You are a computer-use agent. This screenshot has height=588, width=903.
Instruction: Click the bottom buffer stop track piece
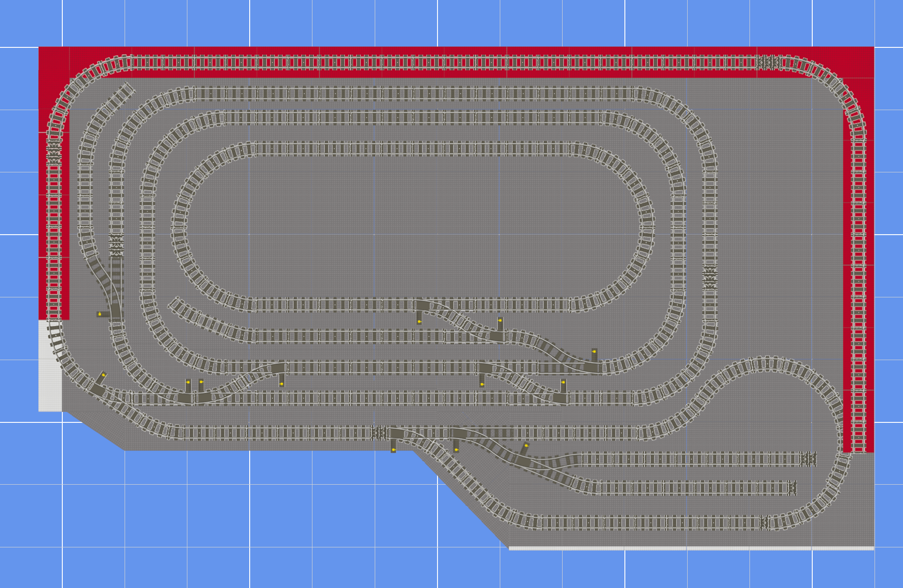[764, 523]
